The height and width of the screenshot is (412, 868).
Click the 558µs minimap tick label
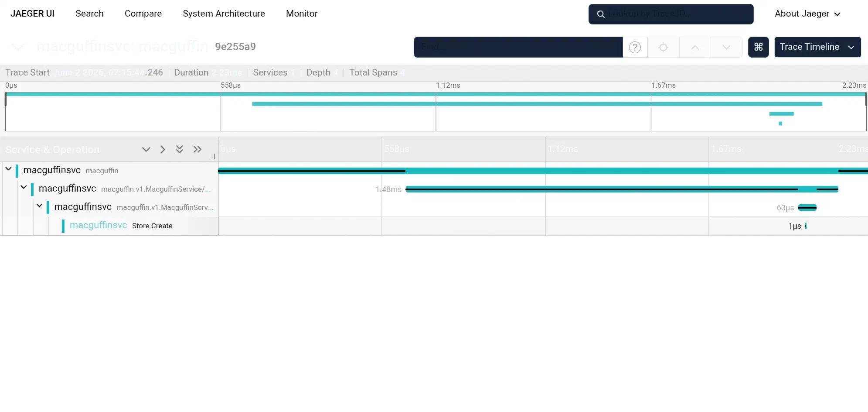(x=231, y=85)
